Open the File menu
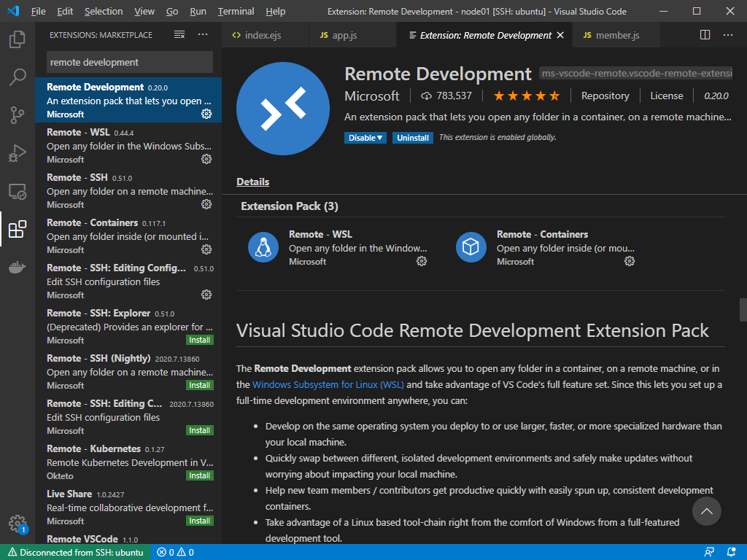The image size is (747, 560). [x=38, y=12]
